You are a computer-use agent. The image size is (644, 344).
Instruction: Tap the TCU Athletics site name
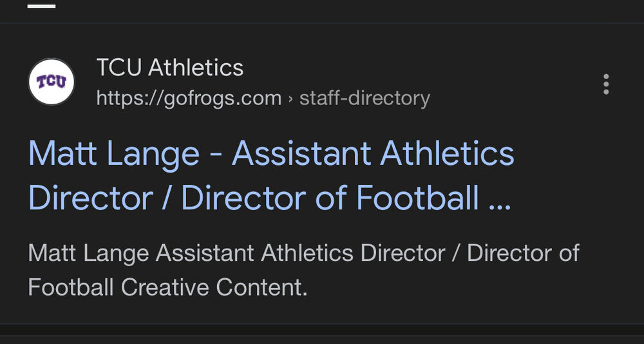pyautogui.click(x=169, y=68)
